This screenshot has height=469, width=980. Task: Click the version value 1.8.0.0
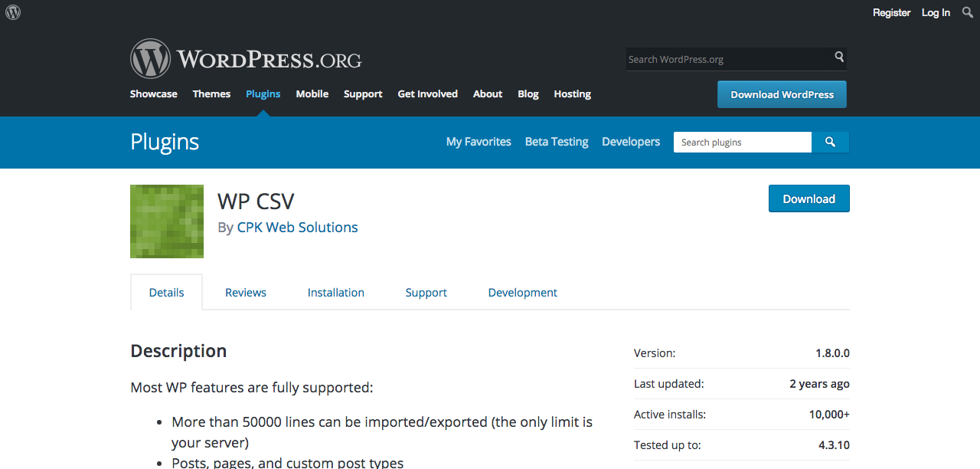click(833, 353)
